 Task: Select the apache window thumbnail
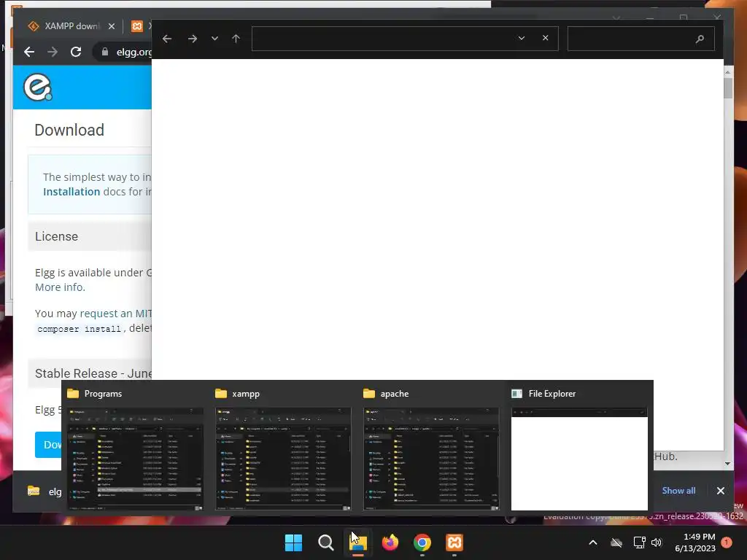pyautogui.click(x=431, y=459)
